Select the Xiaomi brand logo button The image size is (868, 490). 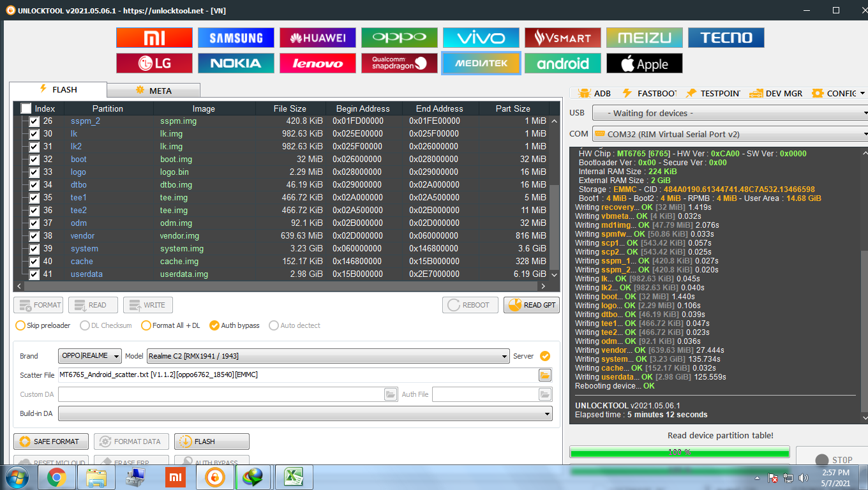click(154, 38)
